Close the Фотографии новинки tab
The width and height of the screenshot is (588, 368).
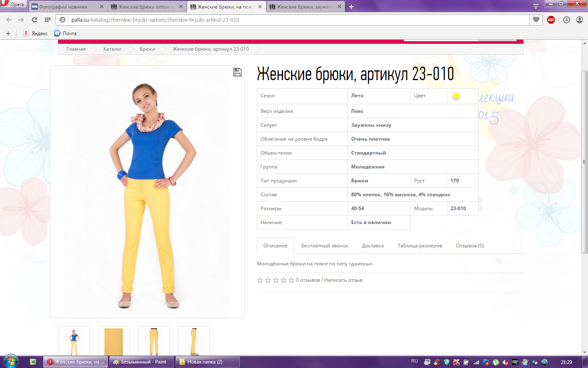pos(102,7)
